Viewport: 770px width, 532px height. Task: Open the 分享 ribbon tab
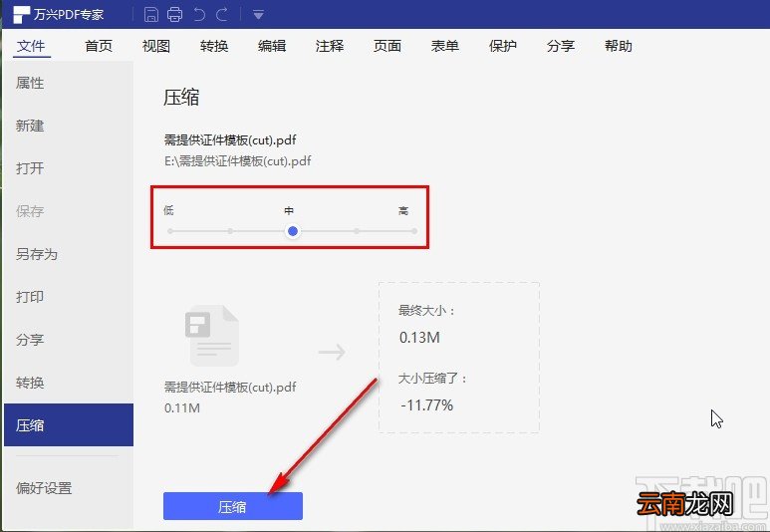click(x=560, y=46)
